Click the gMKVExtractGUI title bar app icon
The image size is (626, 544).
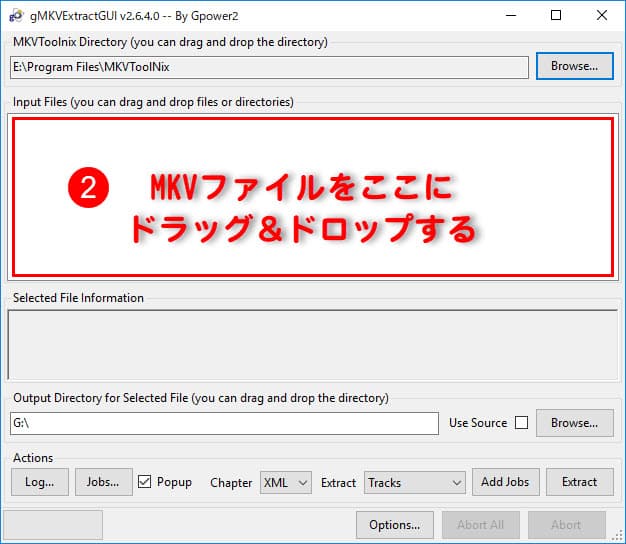click(x=15, y=16)
